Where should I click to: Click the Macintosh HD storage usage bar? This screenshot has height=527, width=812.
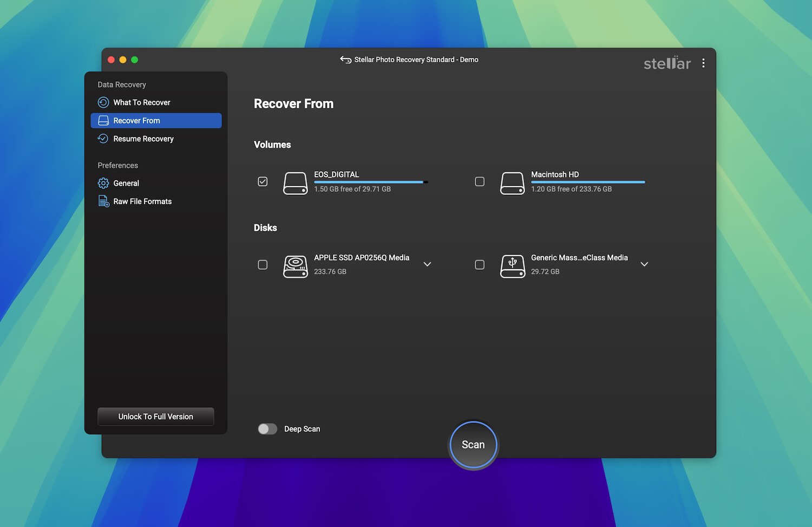[588, 182]
